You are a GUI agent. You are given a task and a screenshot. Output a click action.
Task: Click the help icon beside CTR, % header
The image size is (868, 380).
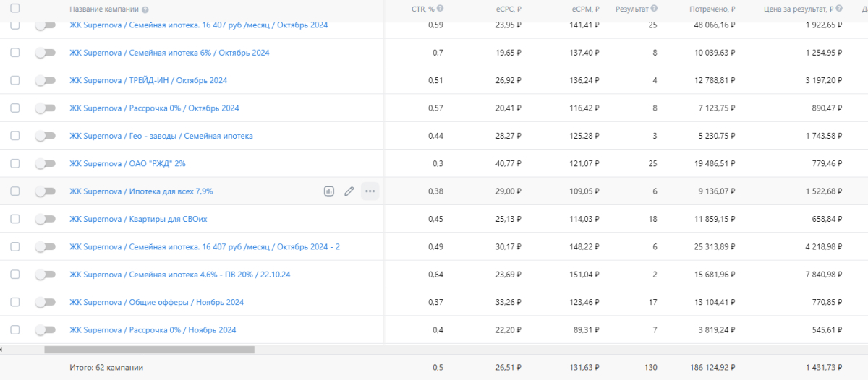pos(441,9)
